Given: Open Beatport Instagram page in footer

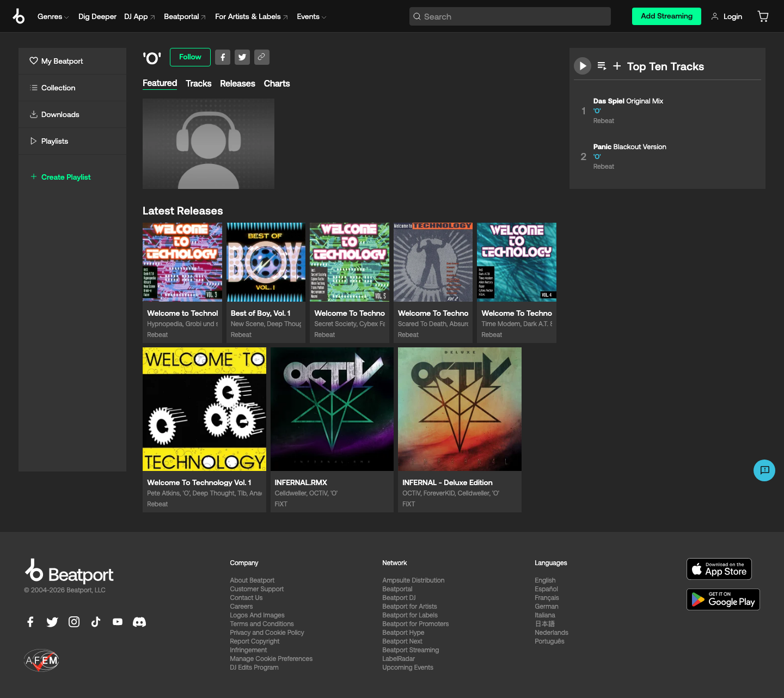Looking at the screenshot, I should pos(74,622).
